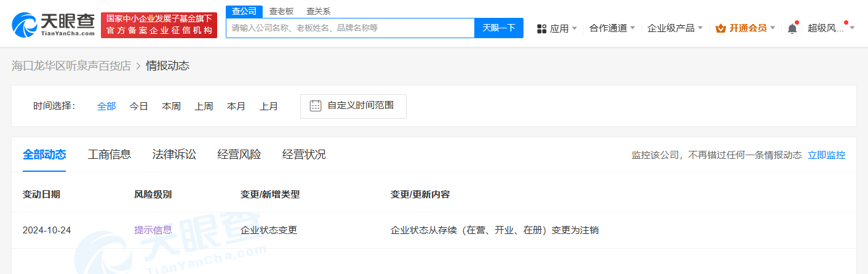Focus the company name search field
Viewport: 868px width, 274px height.
pos(350,28)
